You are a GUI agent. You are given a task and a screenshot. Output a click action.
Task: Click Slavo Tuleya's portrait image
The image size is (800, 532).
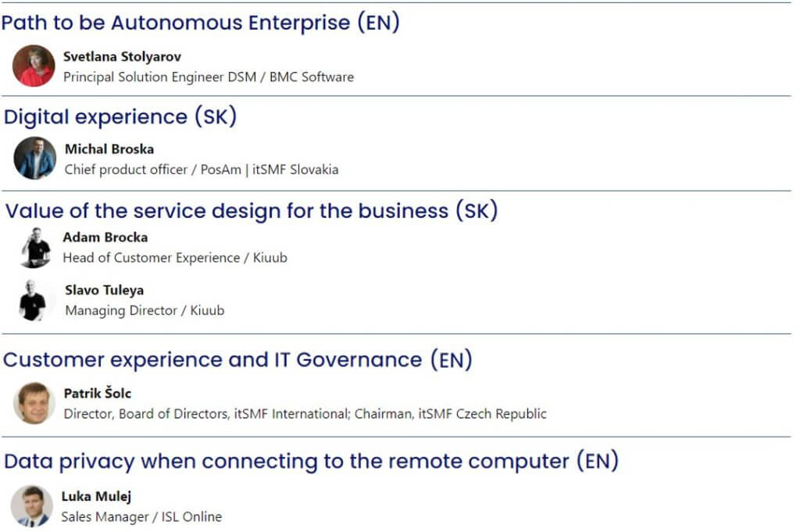click(34, 301)
